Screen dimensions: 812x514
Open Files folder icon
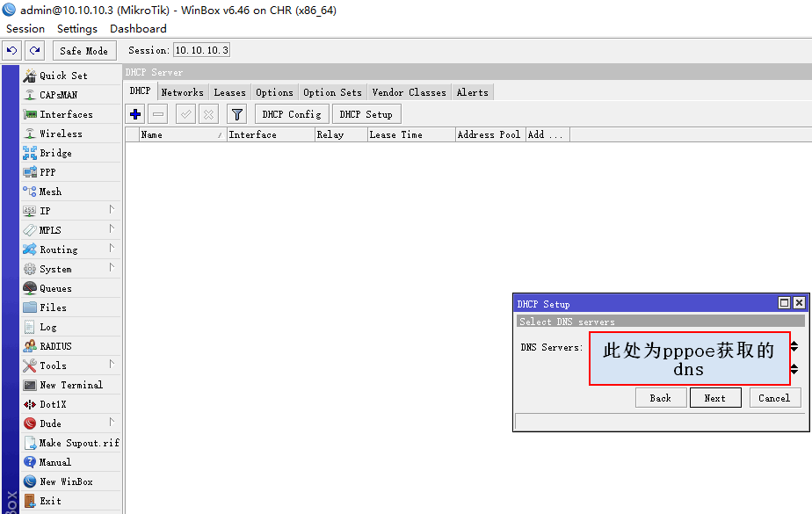pyautogui.click(x=30, y=308)
